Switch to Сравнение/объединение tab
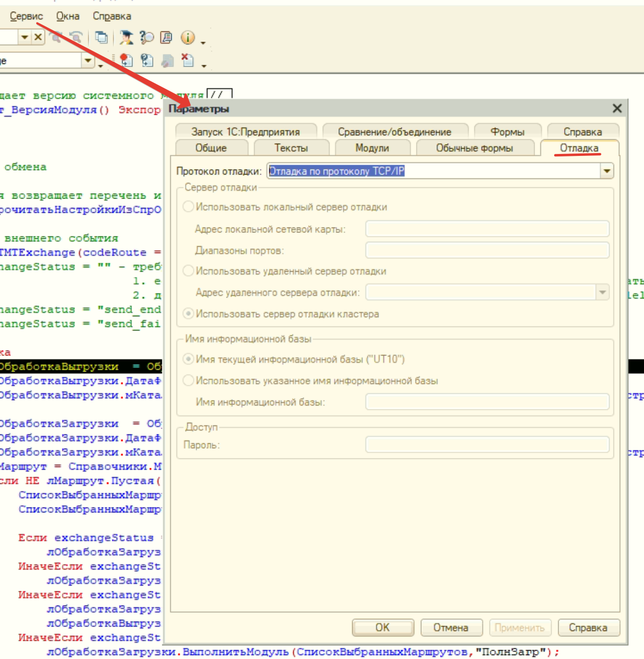644x659 pixels. click(395, 131)
